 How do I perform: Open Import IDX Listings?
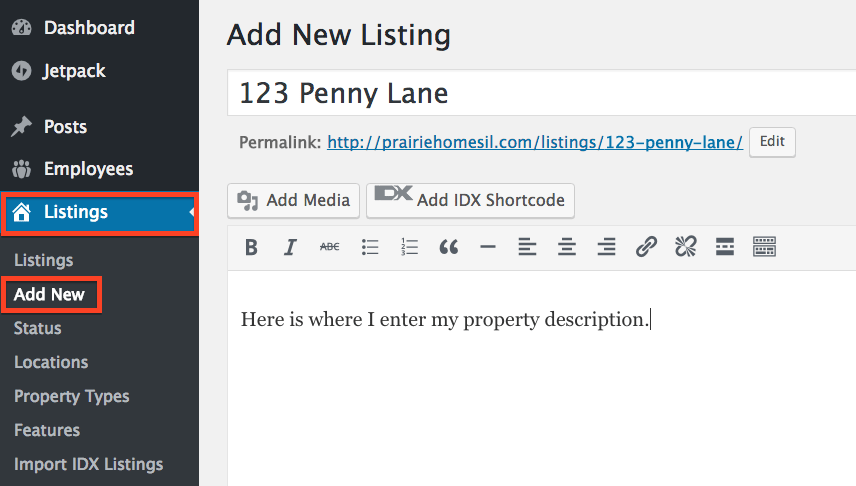coord(88,464)
